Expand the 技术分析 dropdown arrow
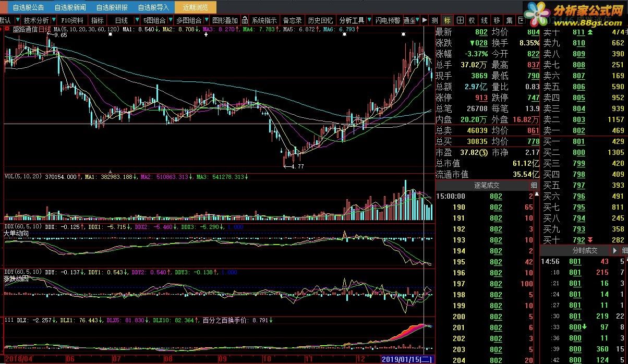 (53, 20)
